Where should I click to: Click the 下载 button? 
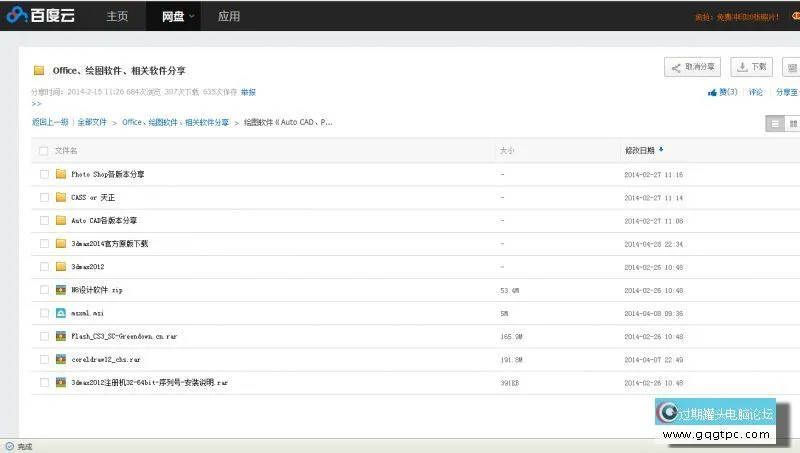[752, 67]
